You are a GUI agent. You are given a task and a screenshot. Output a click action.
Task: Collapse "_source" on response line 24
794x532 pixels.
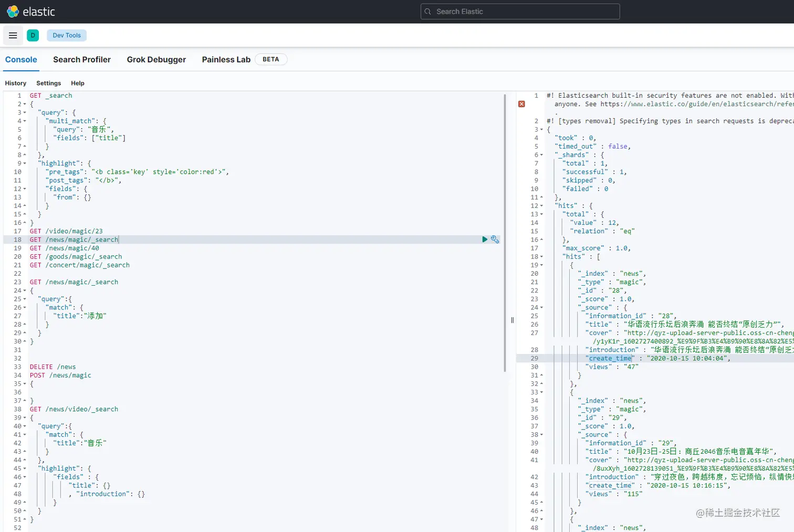tap(542, 308)
